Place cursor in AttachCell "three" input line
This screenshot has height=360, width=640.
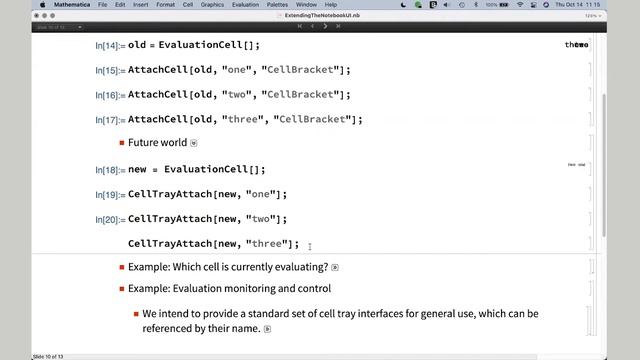(x=245, y=120)
